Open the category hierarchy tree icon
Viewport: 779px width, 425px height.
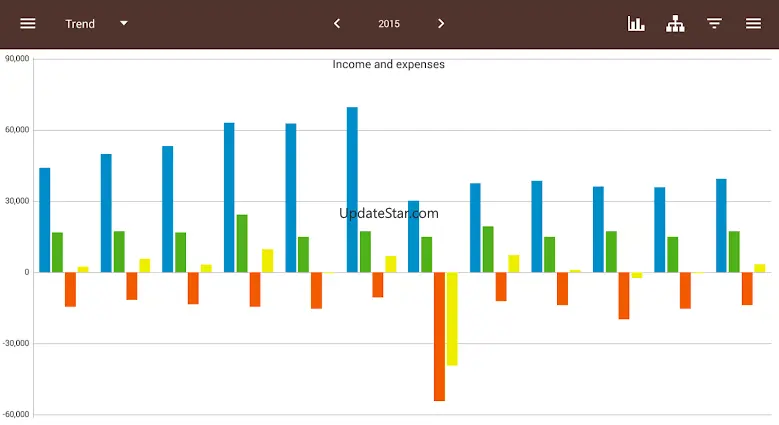pyautogui.click(x=675, y=24)
